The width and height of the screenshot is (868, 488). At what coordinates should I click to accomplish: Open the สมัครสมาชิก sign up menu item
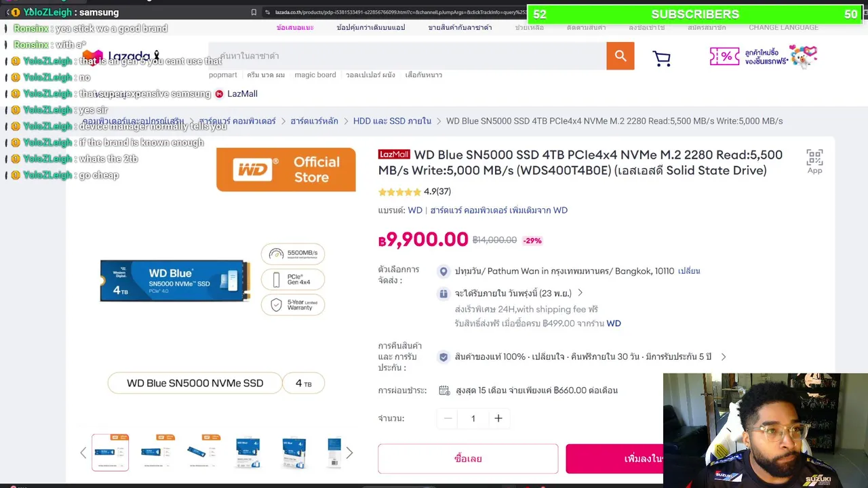(x=707, y=28)
